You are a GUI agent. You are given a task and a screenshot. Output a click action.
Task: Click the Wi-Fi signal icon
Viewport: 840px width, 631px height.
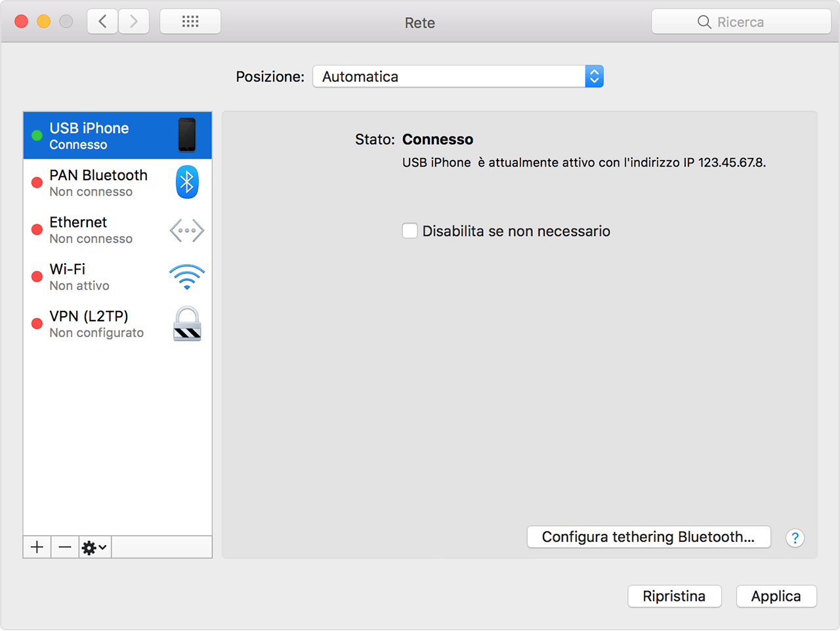[x=187, y=277]
